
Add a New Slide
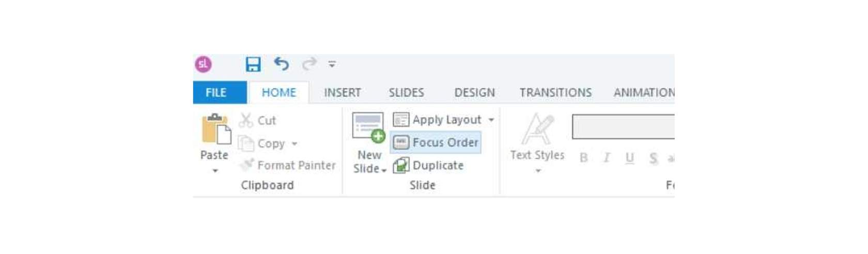tap(369, 144)
